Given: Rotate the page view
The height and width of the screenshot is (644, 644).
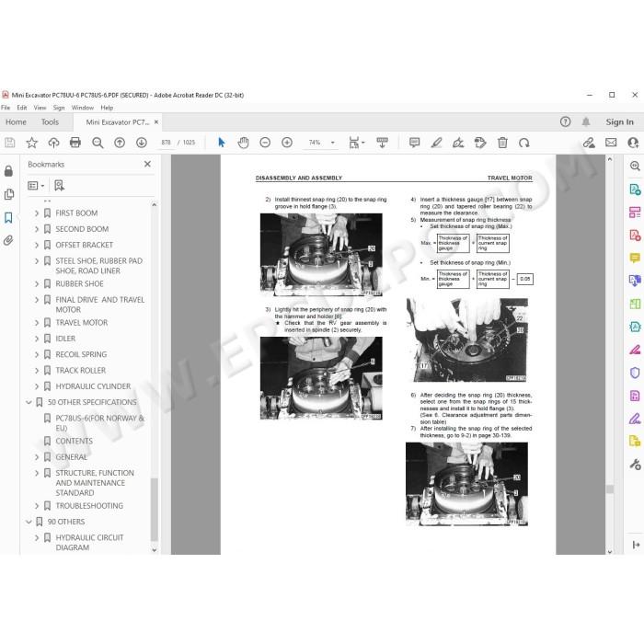Looking at the screenshot, I should point(524,143).
